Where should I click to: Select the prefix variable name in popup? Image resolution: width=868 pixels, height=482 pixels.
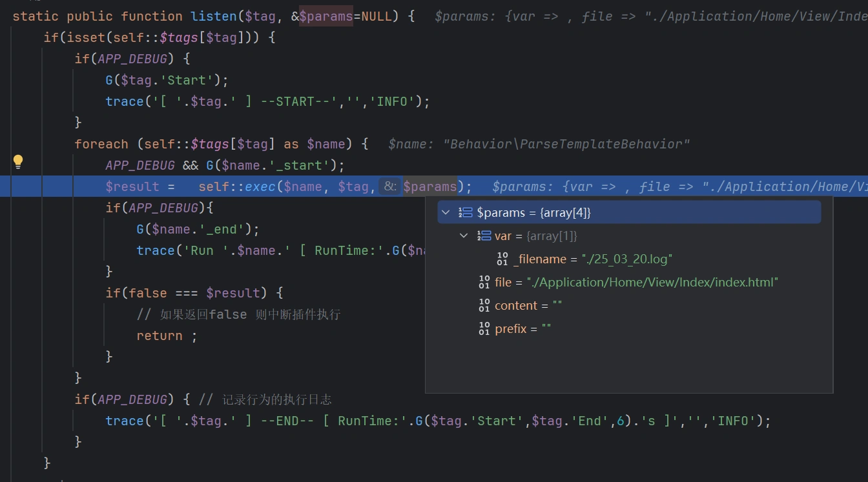pos(510,328)
